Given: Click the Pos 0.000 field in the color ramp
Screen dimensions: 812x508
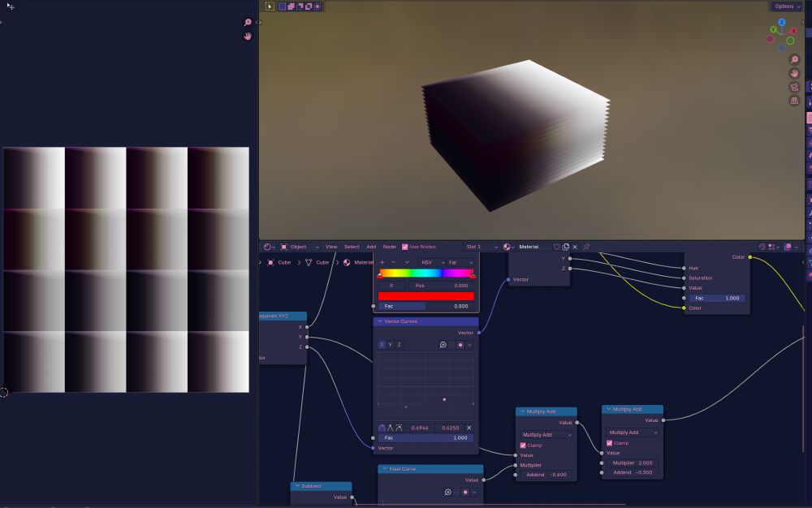Looking at the screenshot, I should pos(441,286).
